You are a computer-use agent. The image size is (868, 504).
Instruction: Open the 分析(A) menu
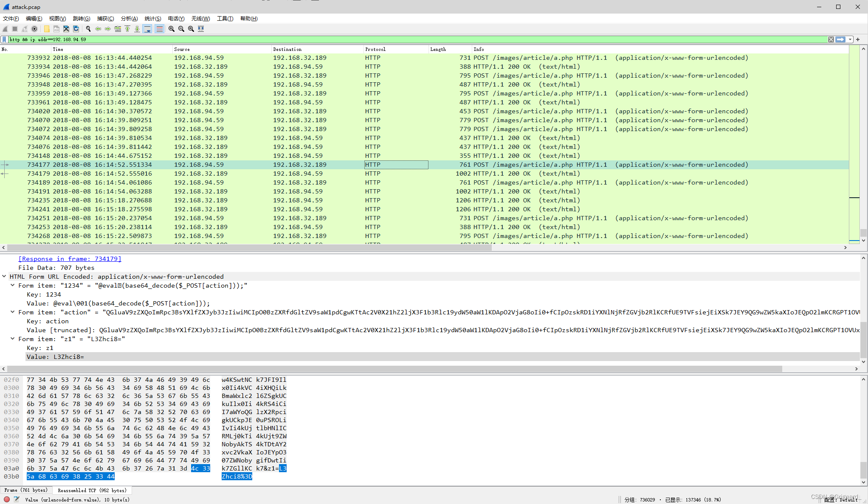(x=129, y=19)
